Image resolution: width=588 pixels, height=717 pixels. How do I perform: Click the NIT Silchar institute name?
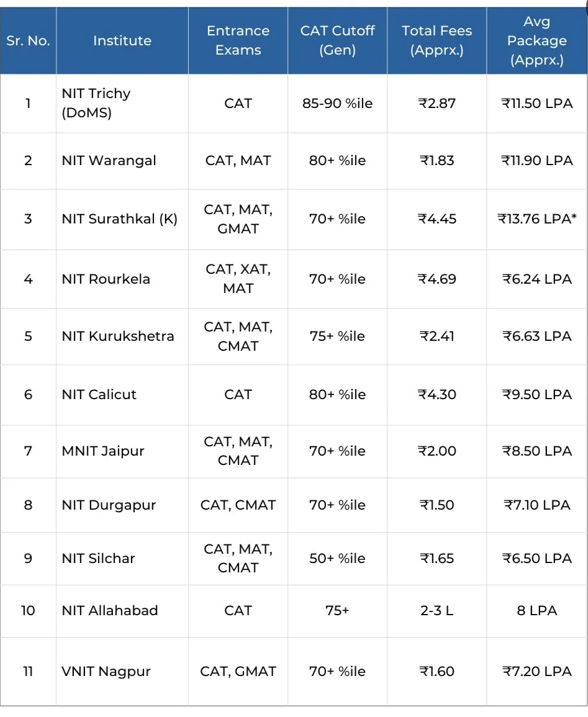coord(98,559)
